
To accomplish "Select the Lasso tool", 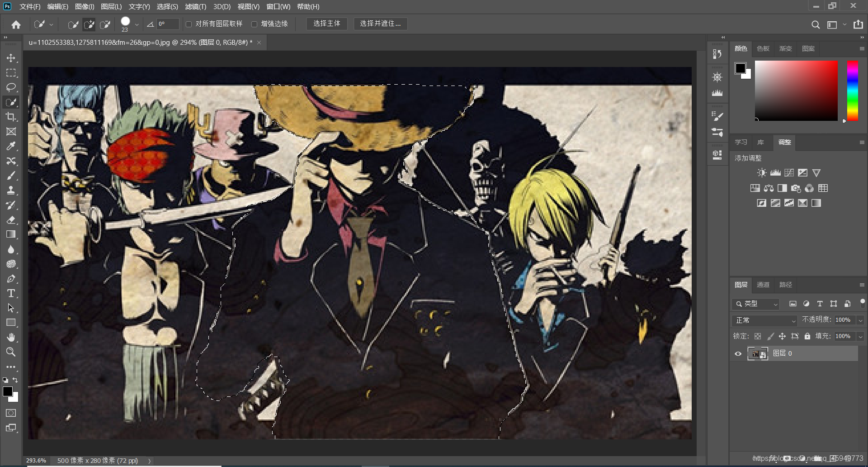I will pyautogui.click(x=11, y=87).
